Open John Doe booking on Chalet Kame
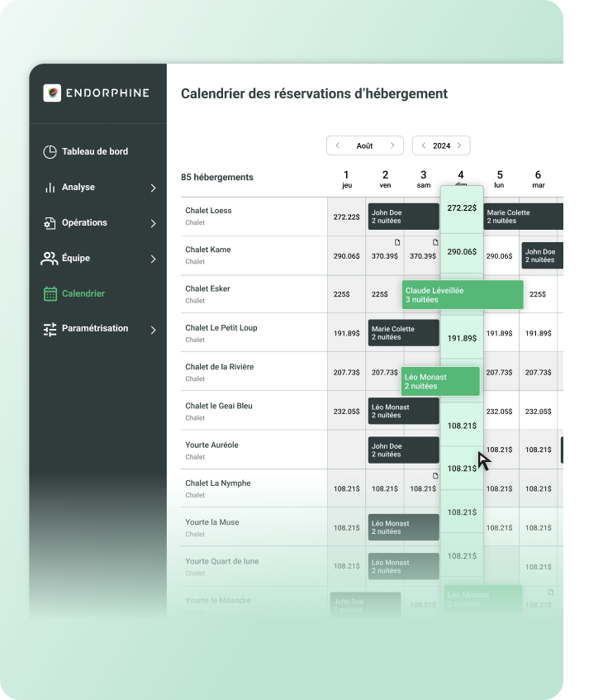 543,255
